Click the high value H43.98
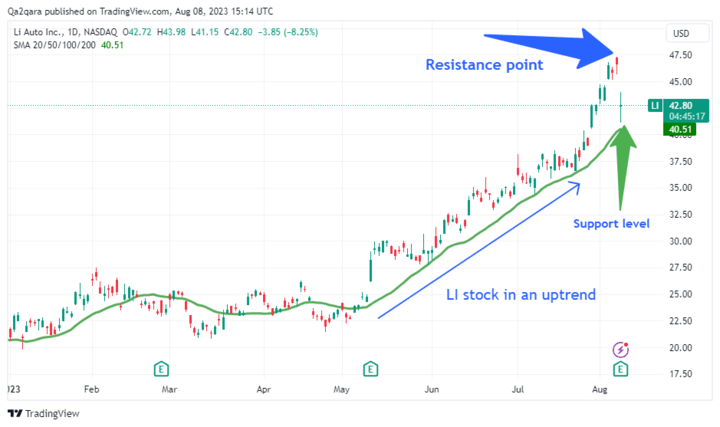The width and height of the screenshot is (720, 427). 171,32
